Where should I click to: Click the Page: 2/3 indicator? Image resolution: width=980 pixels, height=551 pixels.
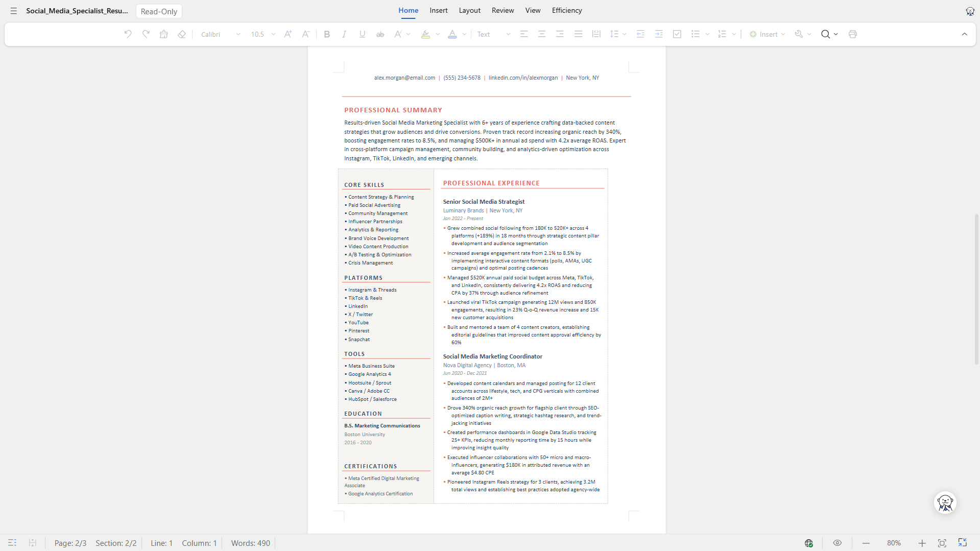click(70, 543)
